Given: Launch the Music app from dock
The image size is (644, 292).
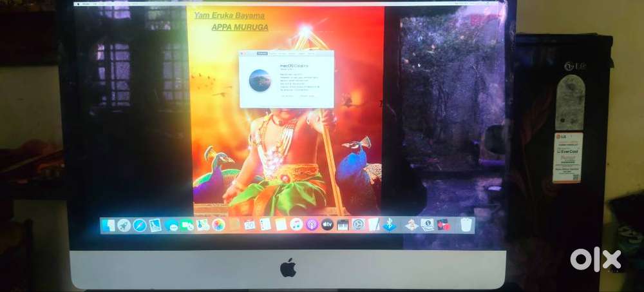Looking at the screenshot, I should coord(296,225).
